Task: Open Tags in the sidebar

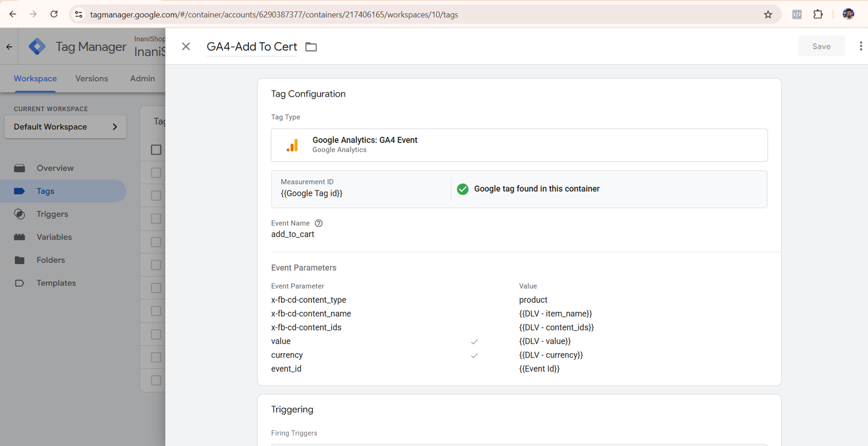Action: point(63,191)
